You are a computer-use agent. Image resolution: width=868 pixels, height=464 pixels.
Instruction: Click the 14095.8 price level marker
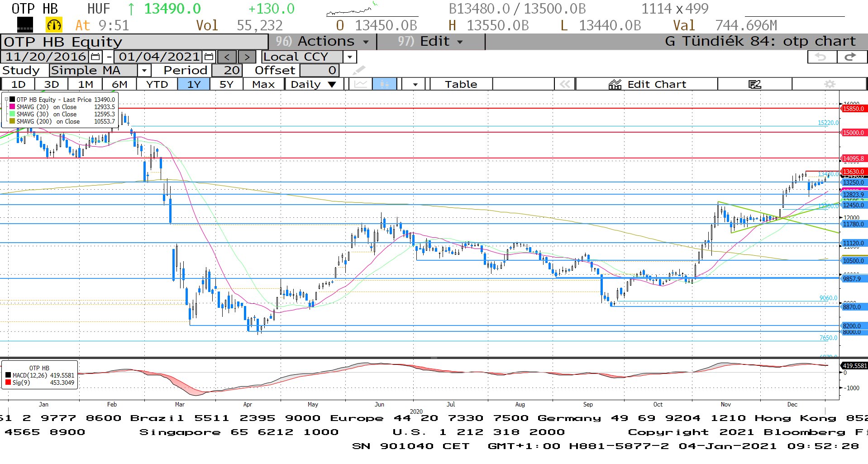tap(854, 158)
